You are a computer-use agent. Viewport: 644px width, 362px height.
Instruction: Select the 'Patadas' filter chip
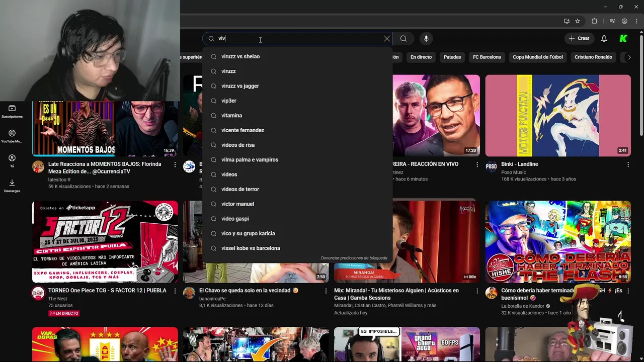tap(452, 57)
